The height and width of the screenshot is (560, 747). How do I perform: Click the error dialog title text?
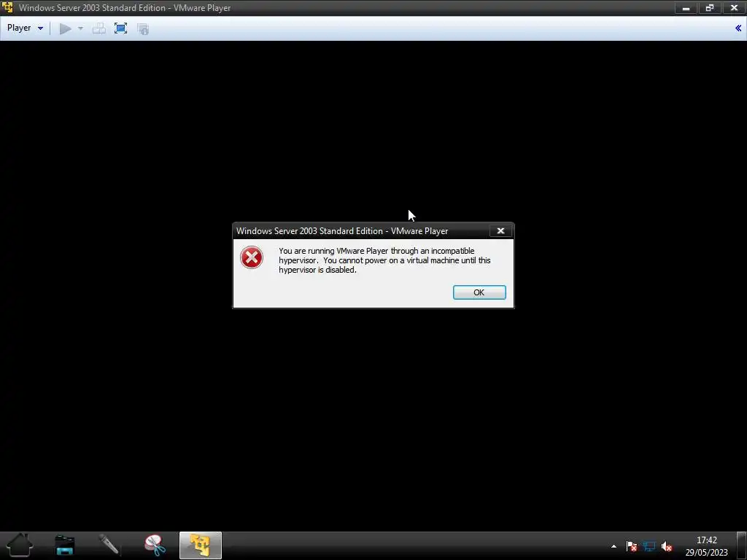(342, 231)
